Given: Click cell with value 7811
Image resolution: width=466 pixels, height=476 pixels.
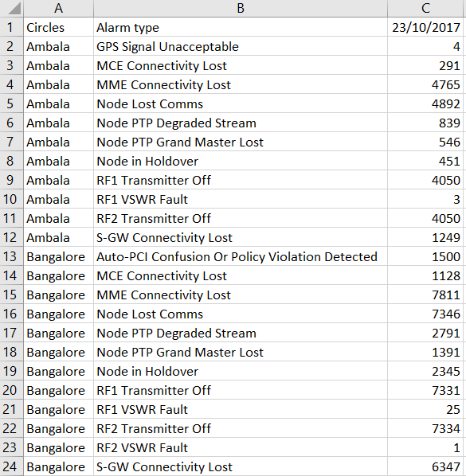Looking at the screenshot, I should [425, 295].
